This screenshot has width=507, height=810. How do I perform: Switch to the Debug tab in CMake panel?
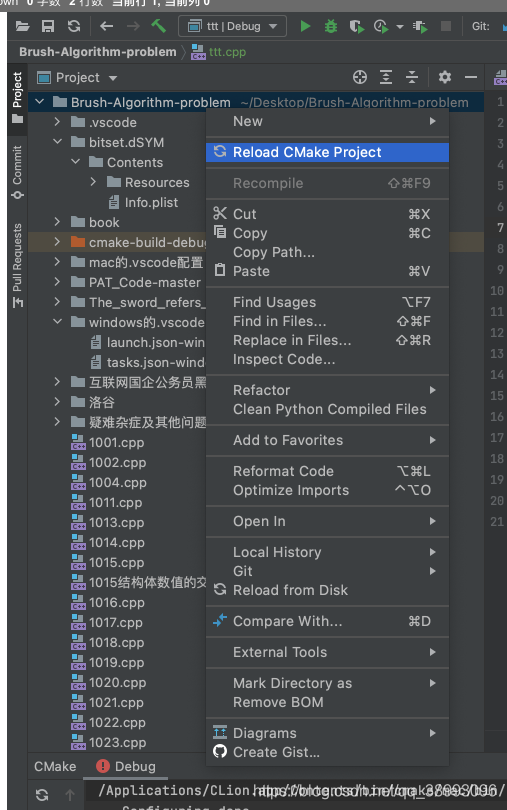tap(126, 766)
